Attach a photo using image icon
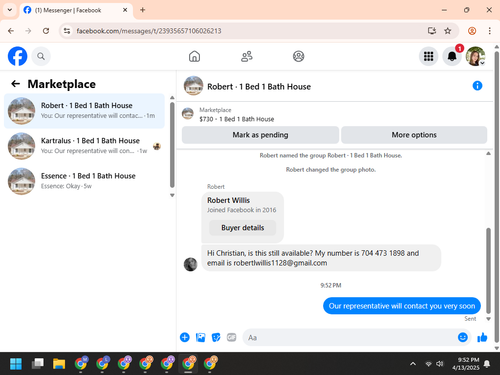The image size is (500, 375). click(200, 337)
